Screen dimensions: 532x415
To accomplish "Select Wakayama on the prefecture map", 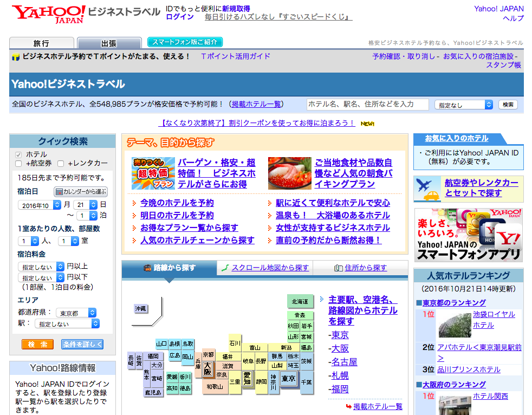I will pyautogui.click(x=215, y=386).
